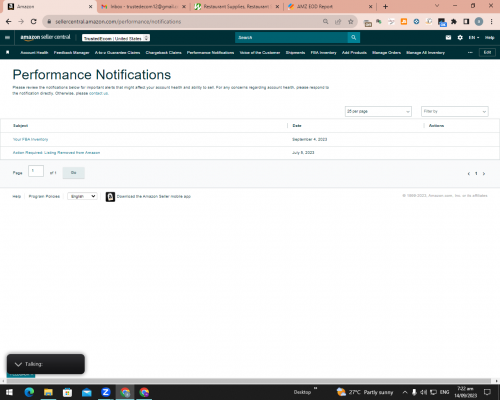The height and width of the screenshot is (400, 500).
Task: Open the Chrome tab search chevron
Action: pyautogui.click(x=437, y=6)
